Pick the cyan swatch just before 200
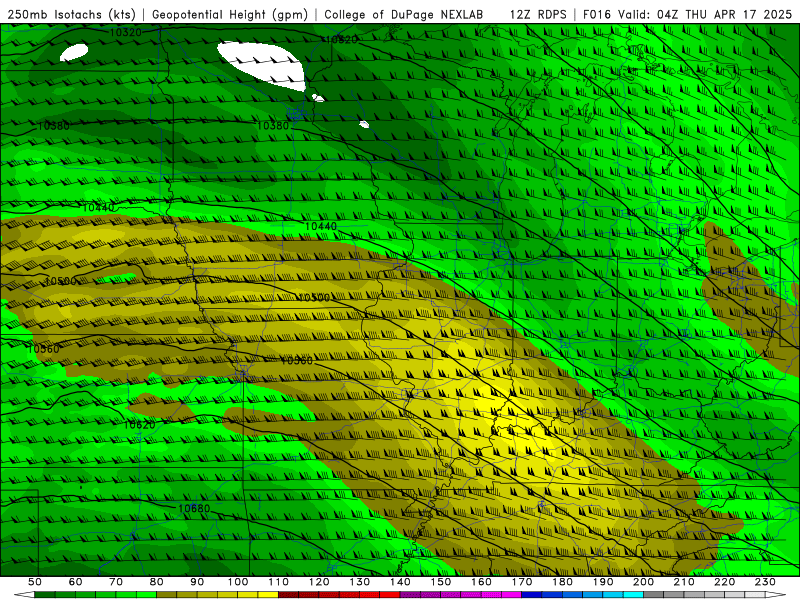Viewport: 800px width, 600px height. click(x=634, y=595)
